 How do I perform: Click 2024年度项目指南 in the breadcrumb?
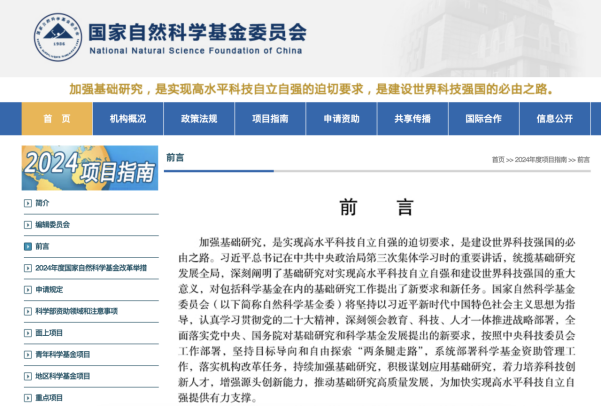542,160
